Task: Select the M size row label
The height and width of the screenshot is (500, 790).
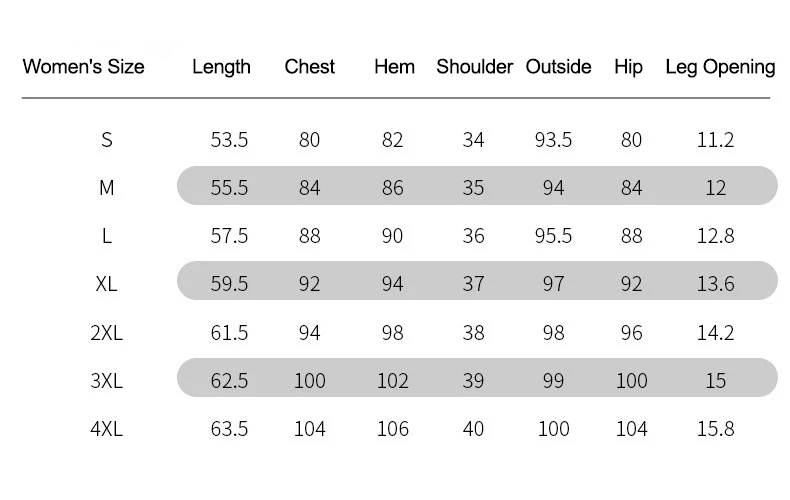Action: (x=106, y=188)
